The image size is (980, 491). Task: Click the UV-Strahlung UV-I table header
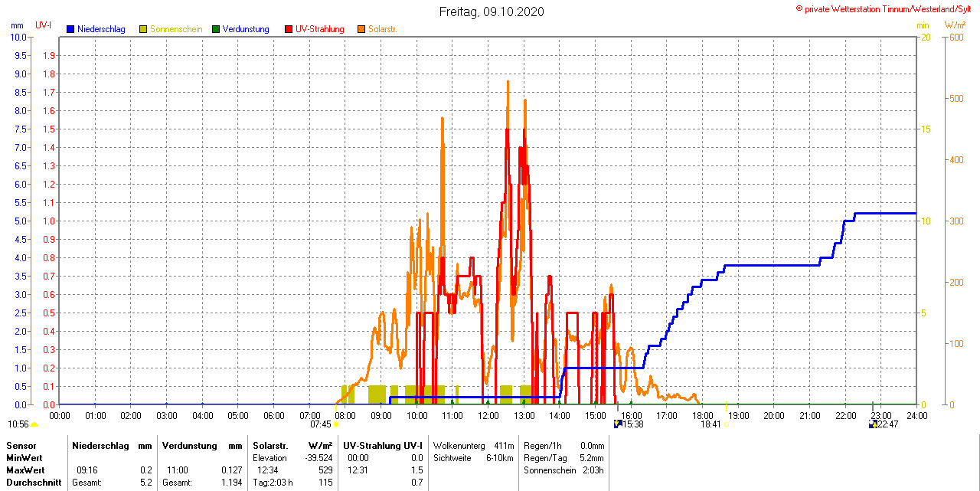coord(383,446)
